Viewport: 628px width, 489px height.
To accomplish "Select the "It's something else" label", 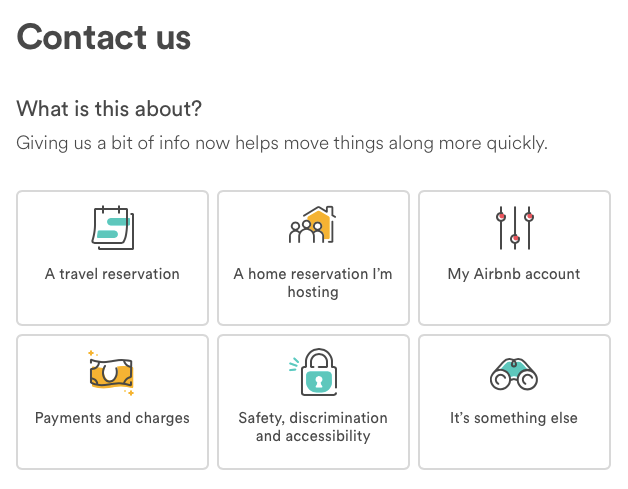I will [x=514, y=417].
